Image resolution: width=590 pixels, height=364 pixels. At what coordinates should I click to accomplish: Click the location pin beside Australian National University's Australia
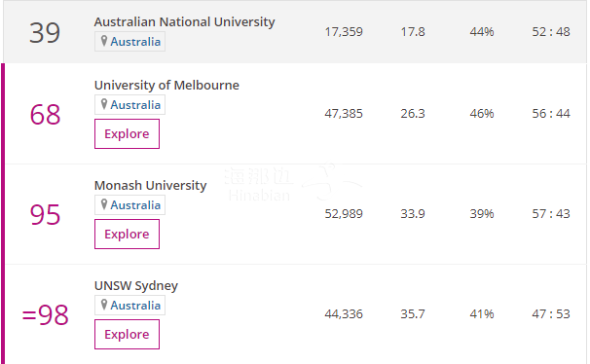104,41
